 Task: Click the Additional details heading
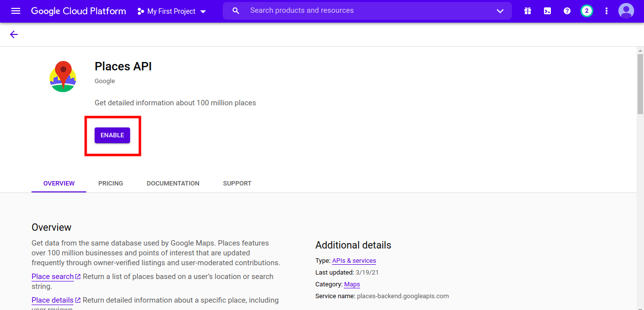[x=353, y=245]
